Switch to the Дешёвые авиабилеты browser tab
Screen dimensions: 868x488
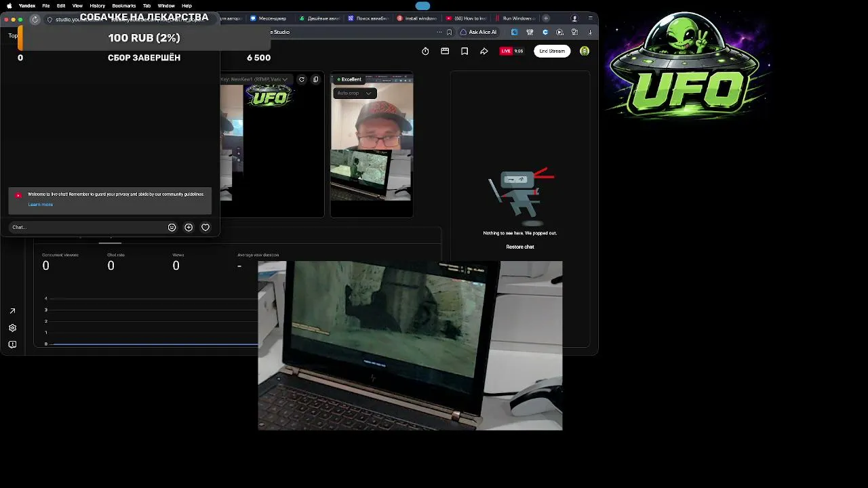tap(319, 18)
